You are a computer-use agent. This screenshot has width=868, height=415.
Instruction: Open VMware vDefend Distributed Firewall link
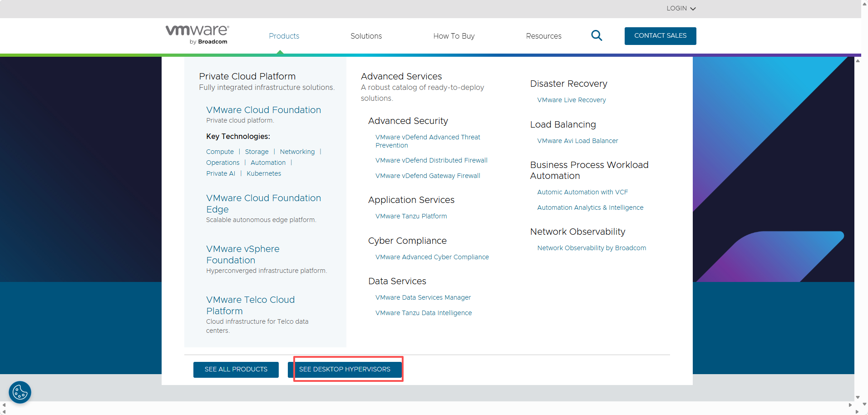tap(431, 160)
